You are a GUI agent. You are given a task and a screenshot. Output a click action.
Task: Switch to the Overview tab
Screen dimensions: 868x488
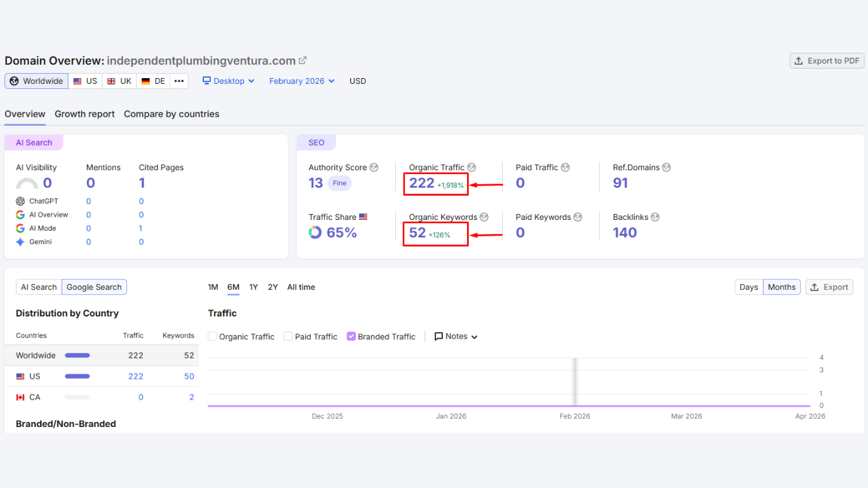pyautogui.click(x=25, y=114)
